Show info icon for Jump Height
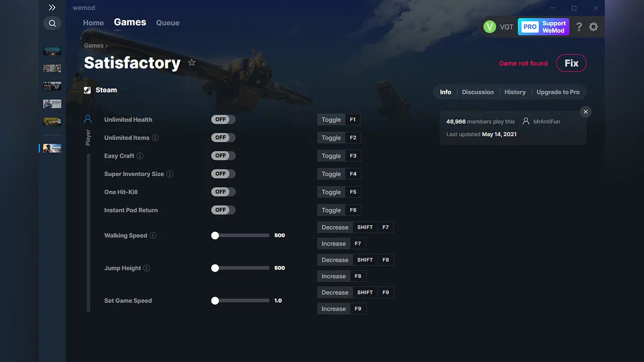The height and width of the screenshot is (362, 644). click(x=147, y=268)
